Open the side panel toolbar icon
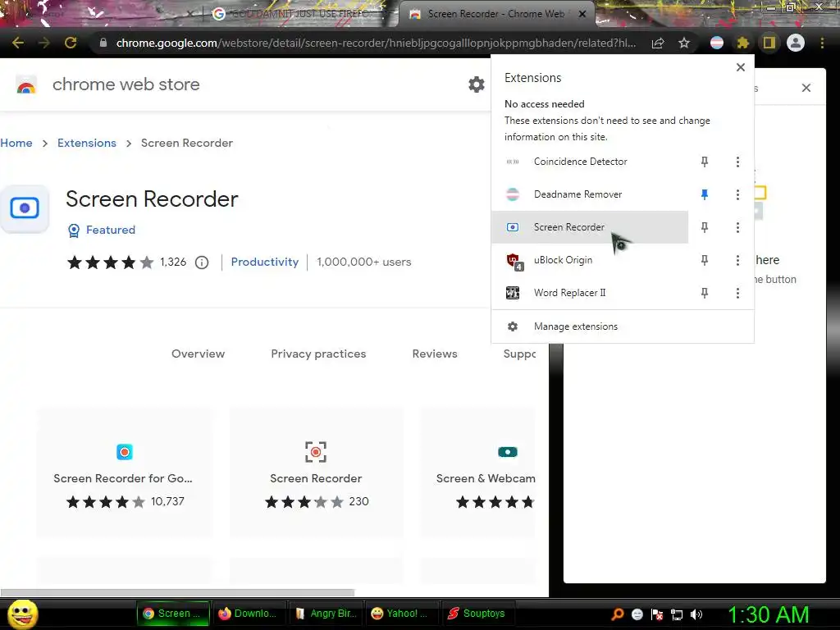This screenshot has height=630, width=840. click(x=769, y=43)
